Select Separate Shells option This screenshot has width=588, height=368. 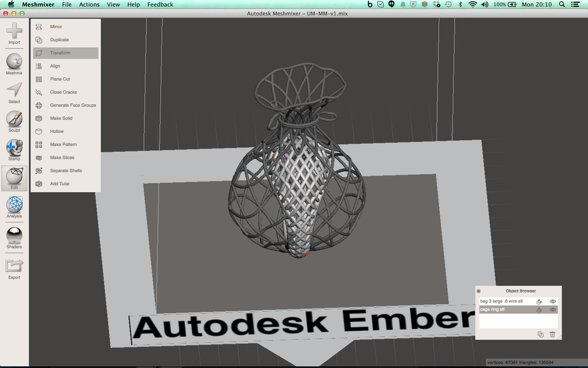[65, 170]
